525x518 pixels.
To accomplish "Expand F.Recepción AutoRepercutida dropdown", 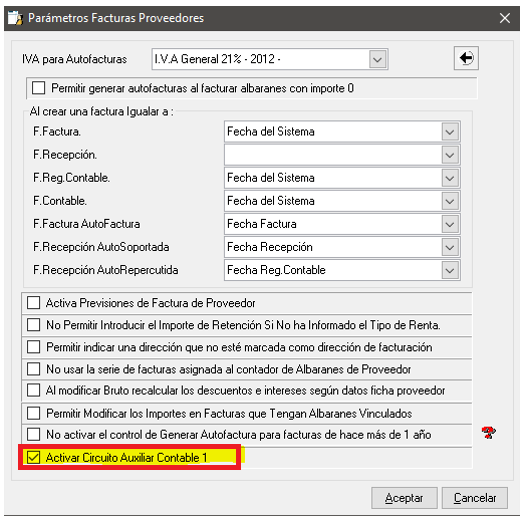I will click(450, 270).
